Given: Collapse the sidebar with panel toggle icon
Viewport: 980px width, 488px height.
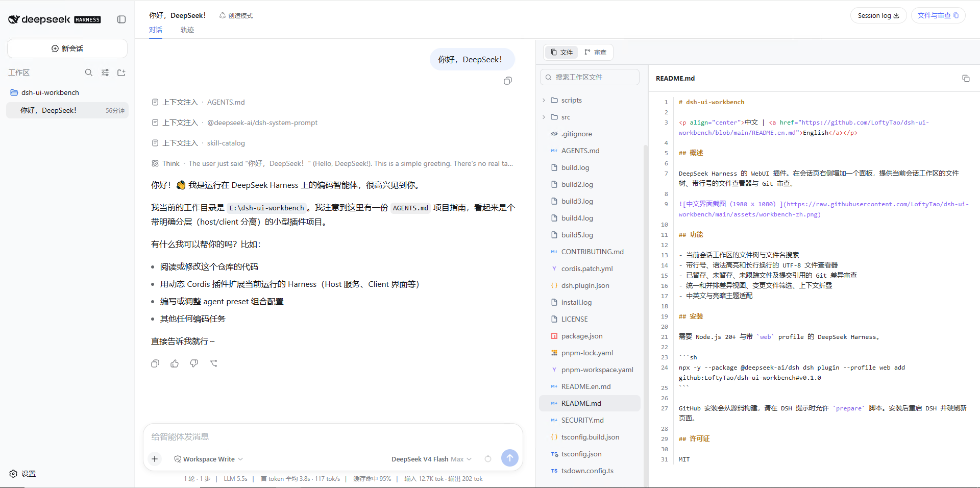Looking at the screenshot, I should coord(121,19).
